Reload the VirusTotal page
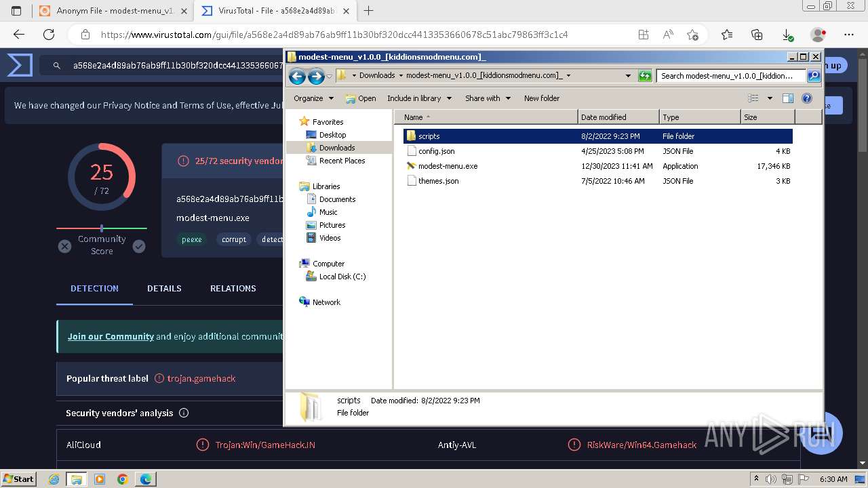The height and width of the screenshot is (488, 868). (49, 35)
